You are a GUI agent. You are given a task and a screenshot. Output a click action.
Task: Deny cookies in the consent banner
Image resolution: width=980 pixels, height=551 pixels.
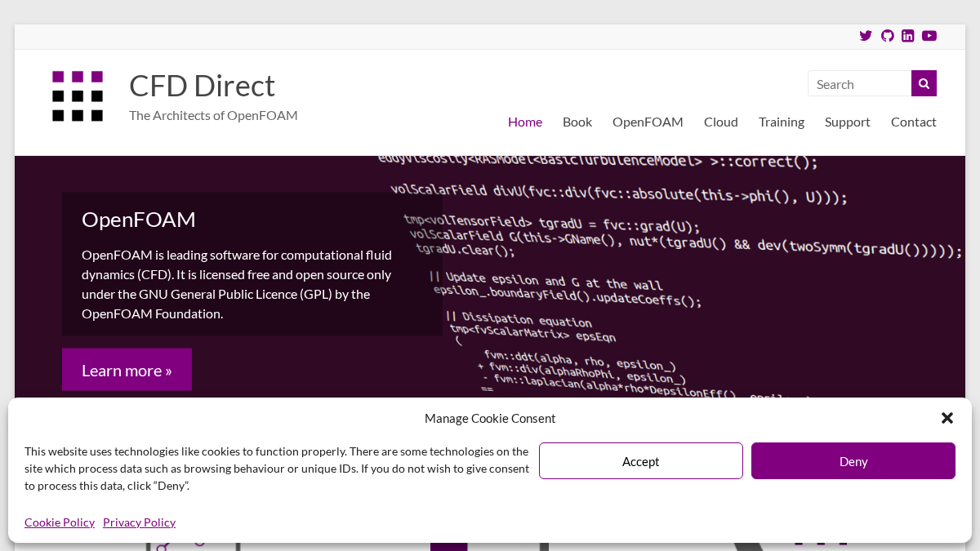[x=853, y=461]
